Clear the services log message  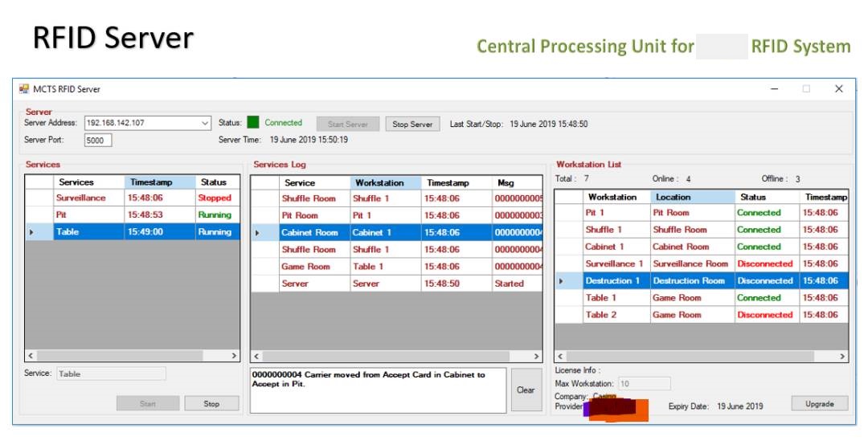[526, 390]
